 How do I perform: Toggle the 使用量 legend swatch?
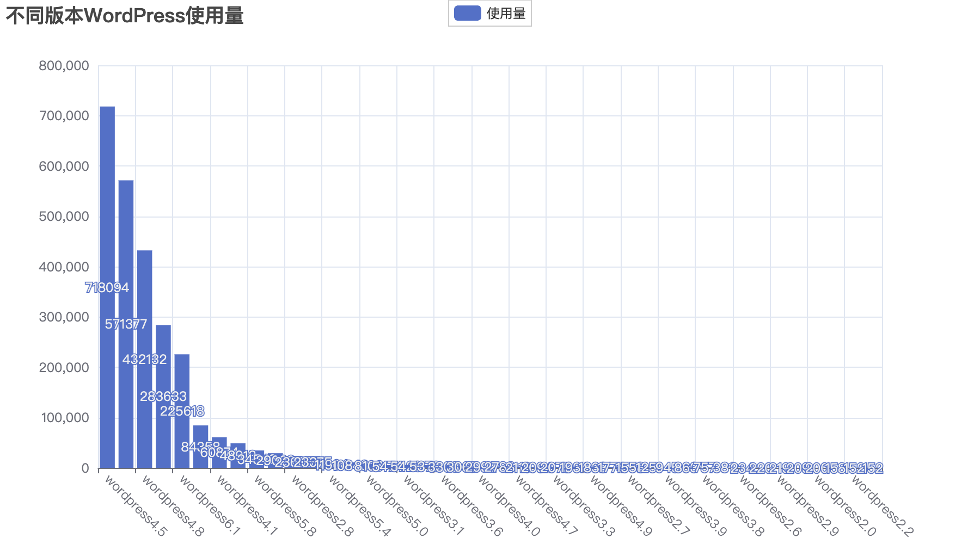[x=468, y=13]
